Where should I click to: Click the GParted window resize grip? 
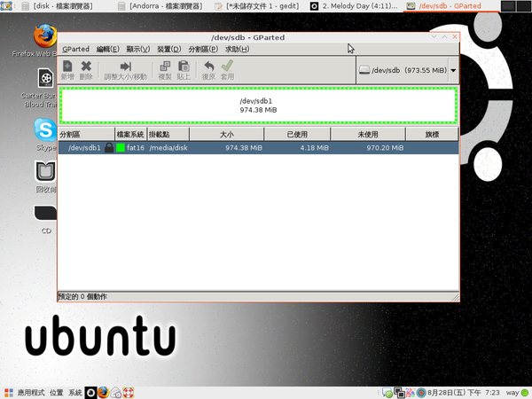coord(456,297)
